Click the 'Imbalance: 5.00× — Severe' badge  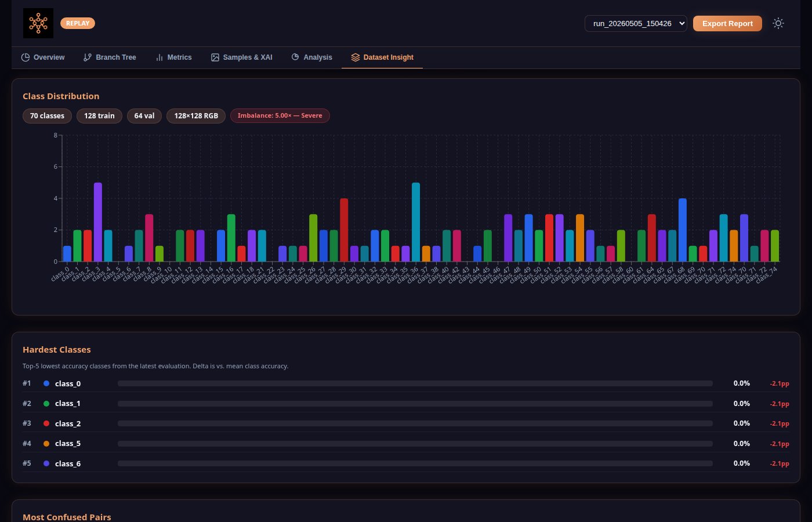tap(280, 116)
